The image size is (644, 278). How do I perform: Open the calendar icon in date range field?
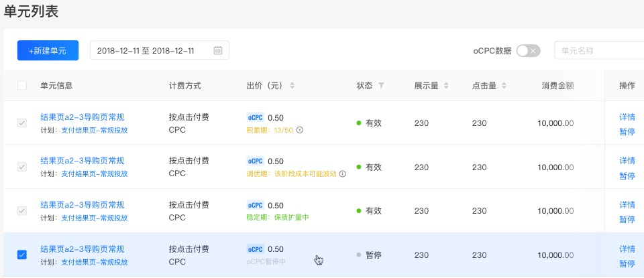click(x=218, y=50)
